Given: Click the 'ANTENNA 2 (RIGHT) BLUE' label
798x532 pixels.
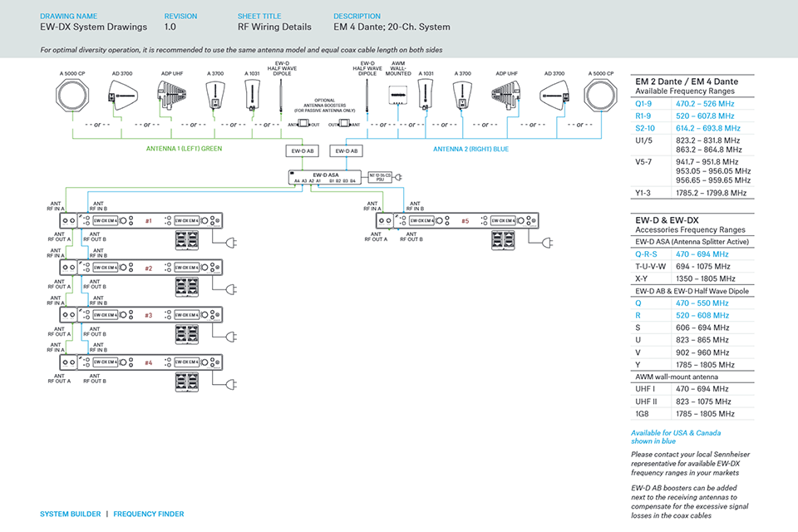Looking at the screenshot, I should click(x=470, y=149).
